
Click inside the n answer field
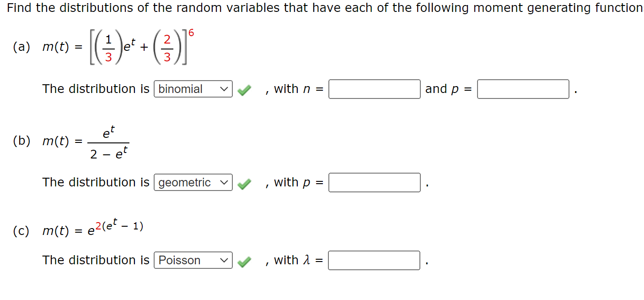tap(374, 88)
